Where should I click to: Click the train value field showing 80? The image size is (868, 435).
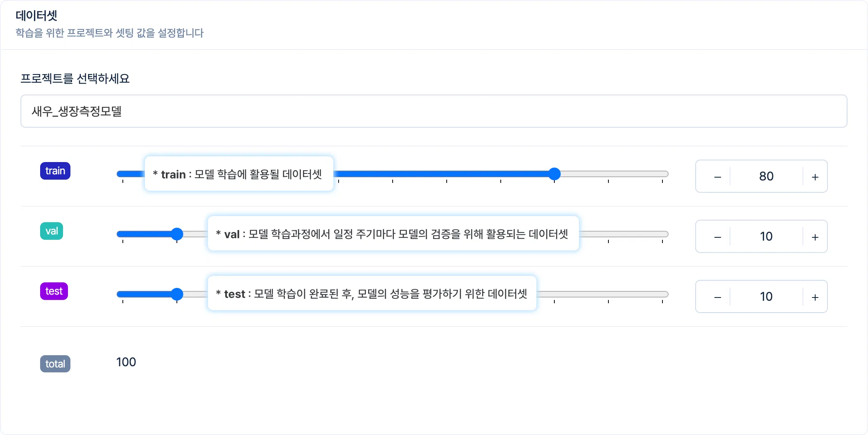click(766, 176)
